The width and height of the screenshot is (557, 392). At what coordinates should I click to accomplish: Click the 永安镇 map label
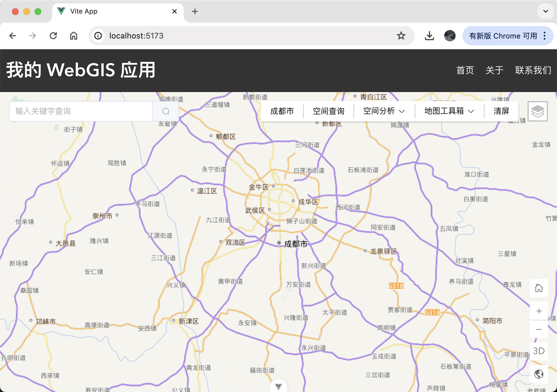click(247, 323)
